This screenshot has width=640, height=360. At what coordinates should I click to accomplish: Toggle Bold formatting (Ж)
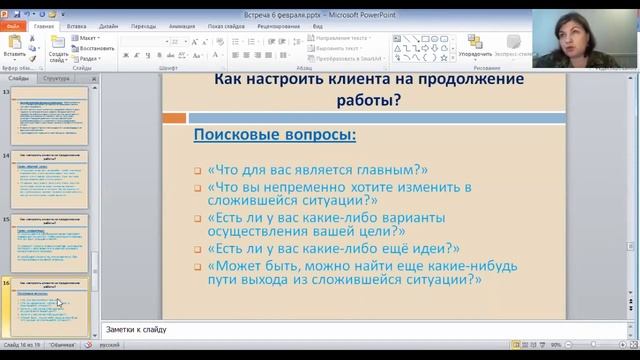pos(126,55)
